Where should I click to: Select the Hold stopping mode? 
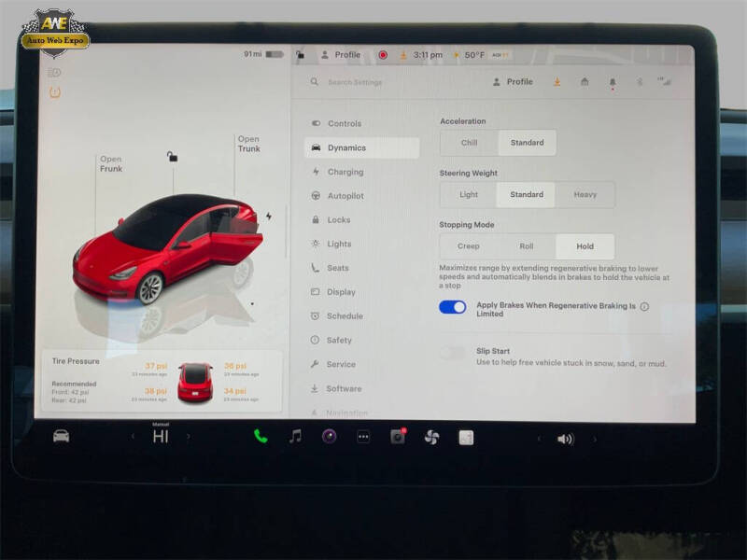point(585,246)
